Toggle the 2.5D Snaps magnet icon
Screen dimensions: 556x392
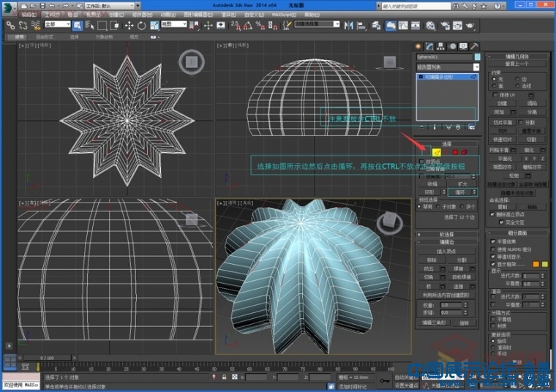click(x=236, y=26)
